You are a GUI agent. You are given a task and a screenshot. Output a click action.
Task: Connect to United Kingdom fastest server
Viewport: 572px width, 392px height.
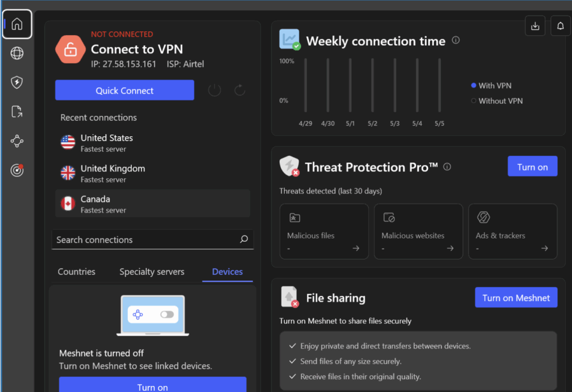pos(152,174)
